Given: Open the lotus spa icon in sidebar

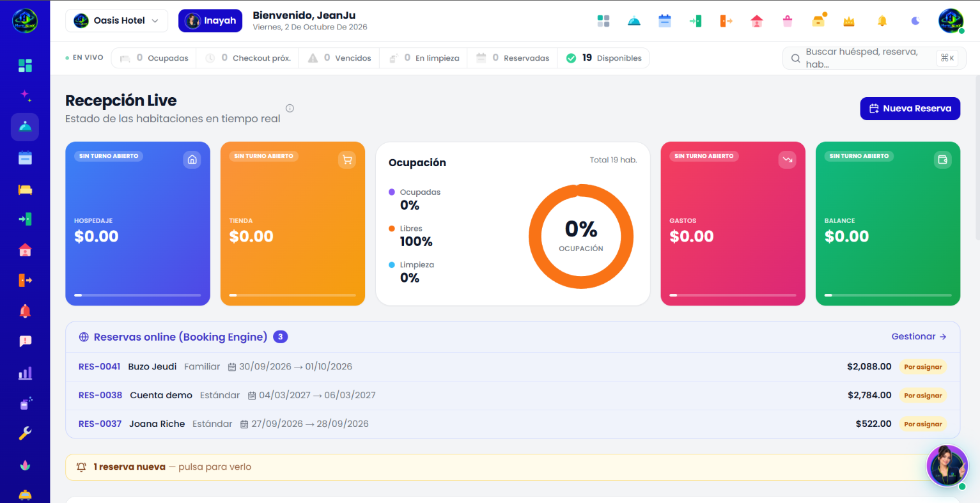Looking at the screenshot, I should (x=25, y=465).
